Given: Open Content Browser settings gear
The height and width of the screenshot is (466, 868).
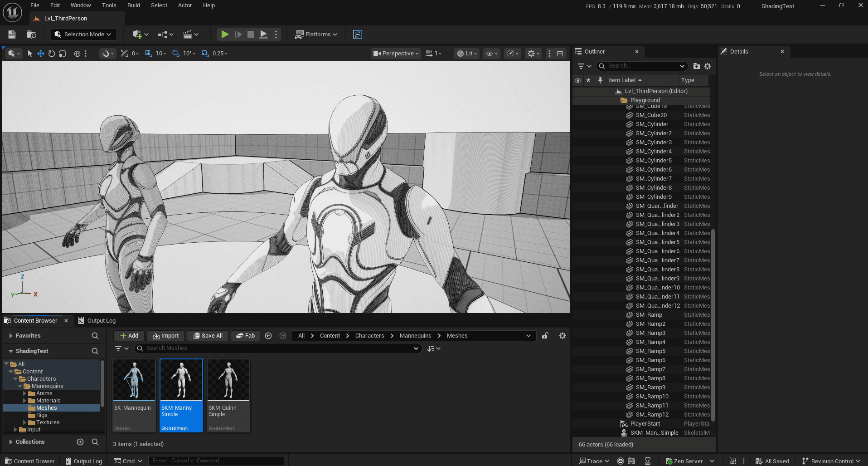Looking at the screenshot, I should (x=562, y=336).
